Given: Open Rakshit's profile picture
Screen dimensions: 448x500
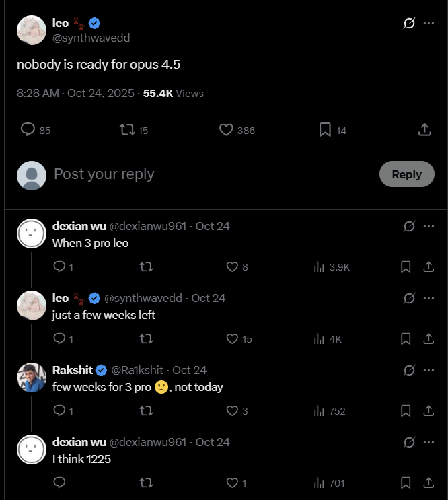Looking at the screenshot, I should [x=31, y=378].
